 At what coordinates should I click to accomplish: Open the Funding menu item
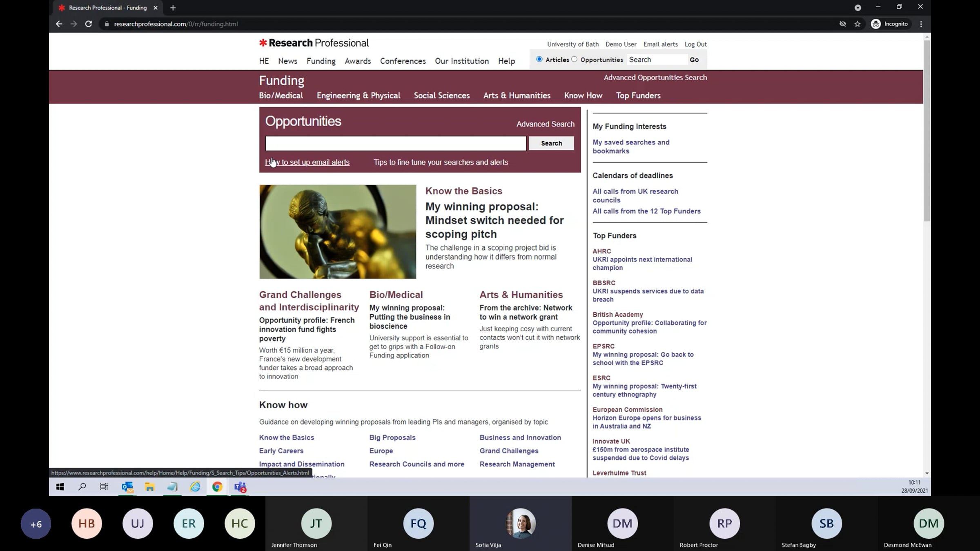click(321, 61)
